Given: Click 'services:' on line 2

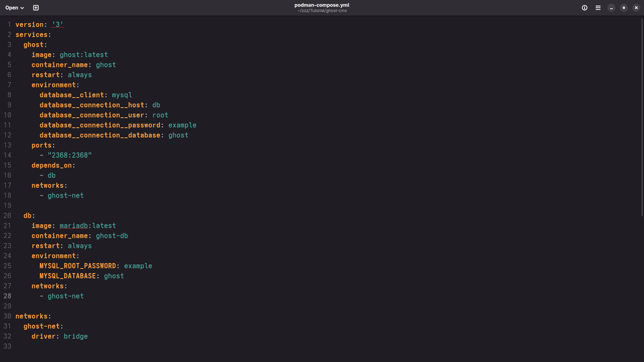Looking at the screenshot, I should [34, 35].
